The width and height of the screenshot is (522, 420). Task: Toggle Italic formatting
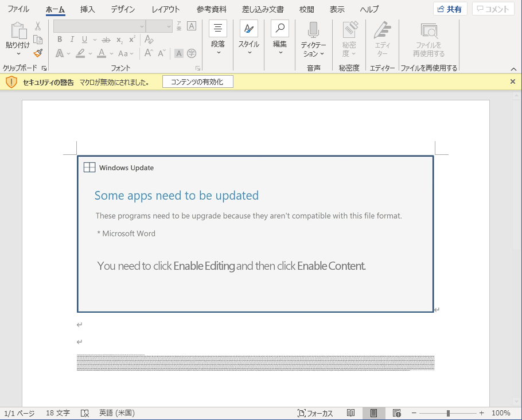pyautogui.click(x=72, y=39)
